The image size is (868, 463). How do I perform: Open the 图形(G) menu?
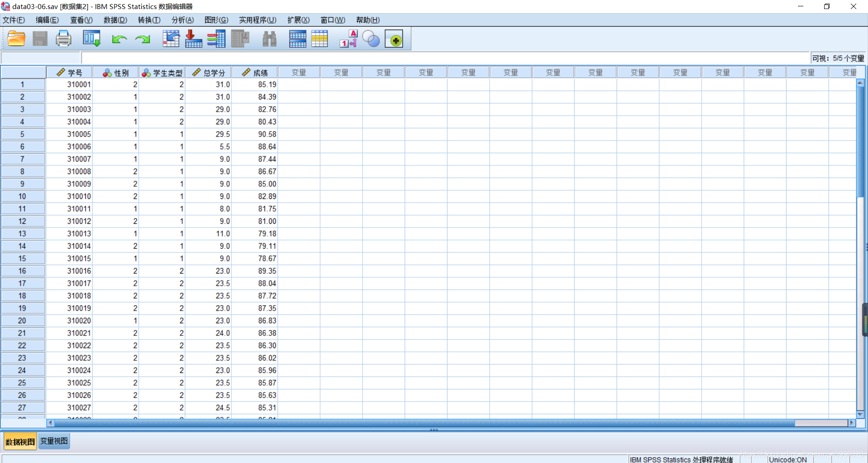tap(217, 20)
